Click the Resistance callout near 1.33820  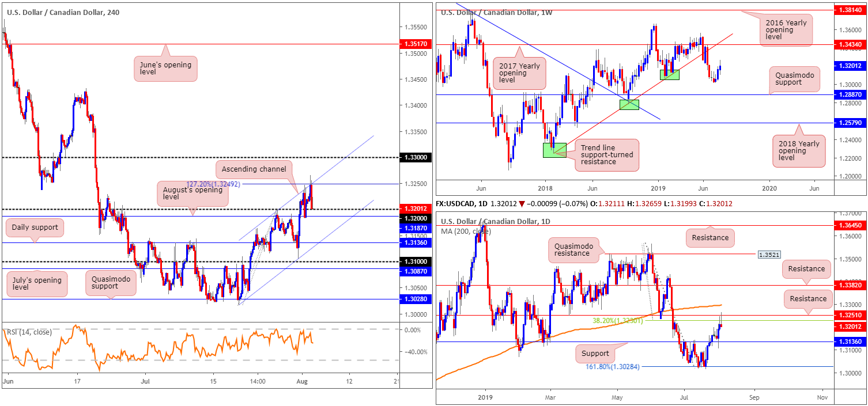[806, 268]
